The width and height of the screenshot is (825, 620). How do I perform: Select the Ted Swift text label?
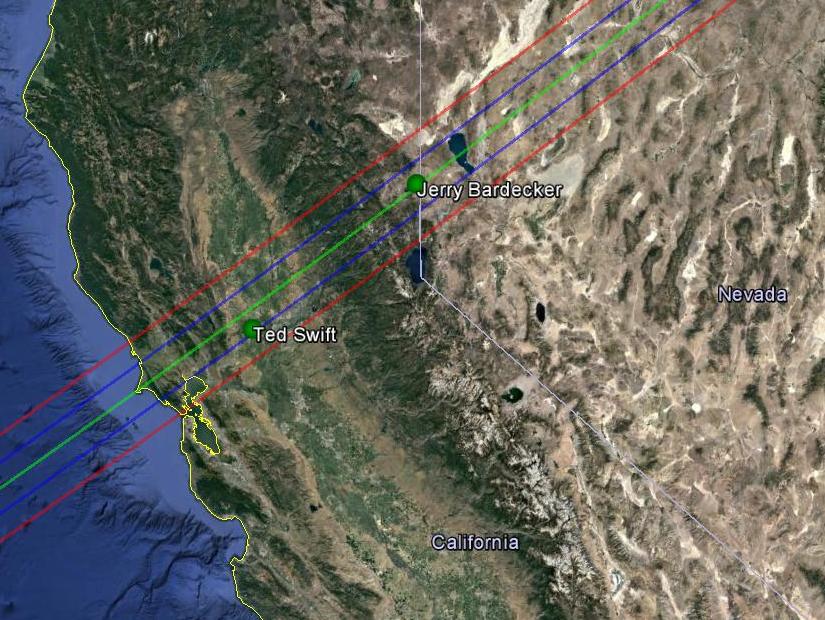(x=295, y=335)
